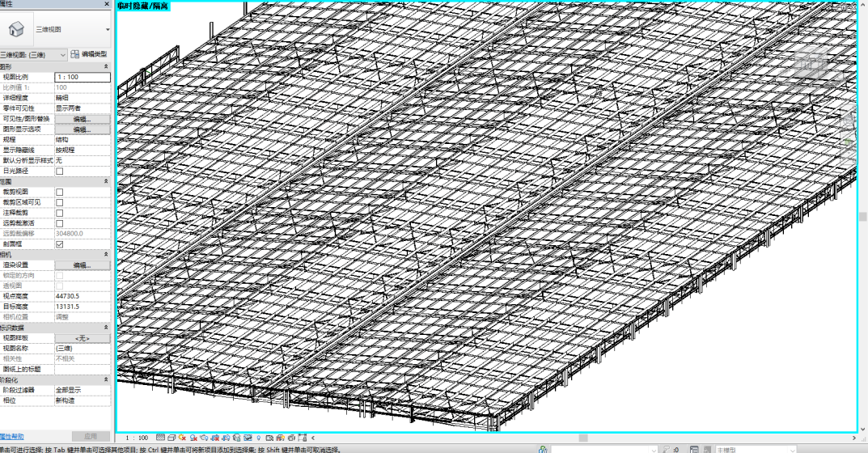Uncheck the 剖面框 checkbox
Viewport: 868px width, 453px height.
click(59, 244)
